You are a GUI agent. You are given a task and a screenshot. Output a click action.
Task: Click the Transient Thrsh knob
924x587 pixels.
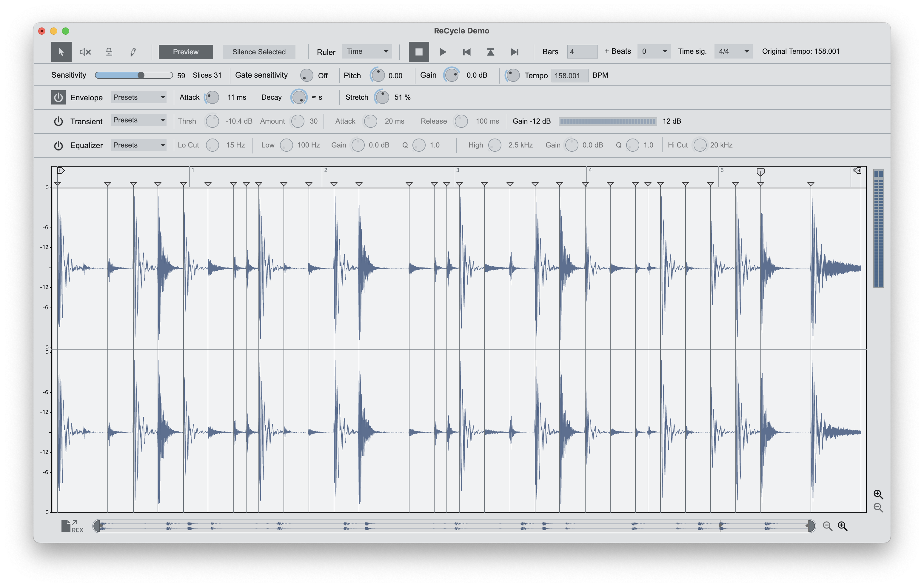[x=212, y=121]
